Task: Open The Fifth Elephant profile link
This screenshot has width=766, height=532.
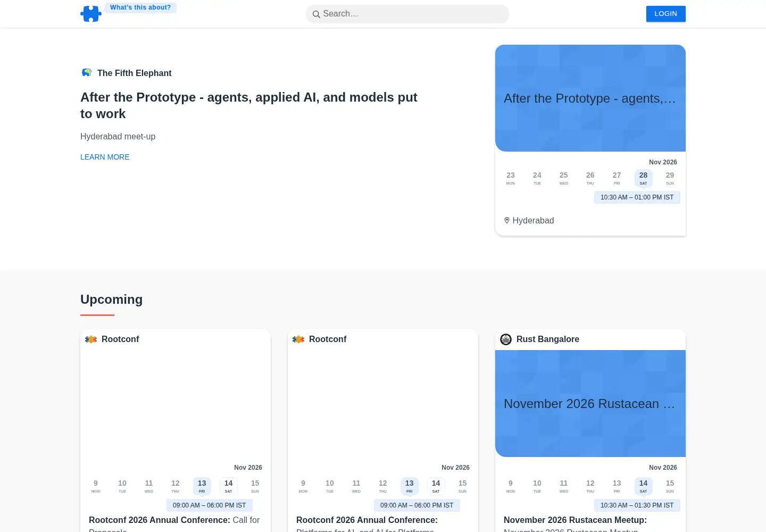Action: (134, 73)
